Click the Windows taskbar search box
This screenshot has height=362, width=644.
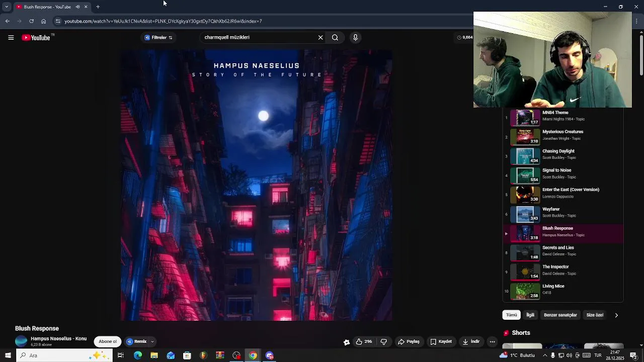click(x=64, y=355)
